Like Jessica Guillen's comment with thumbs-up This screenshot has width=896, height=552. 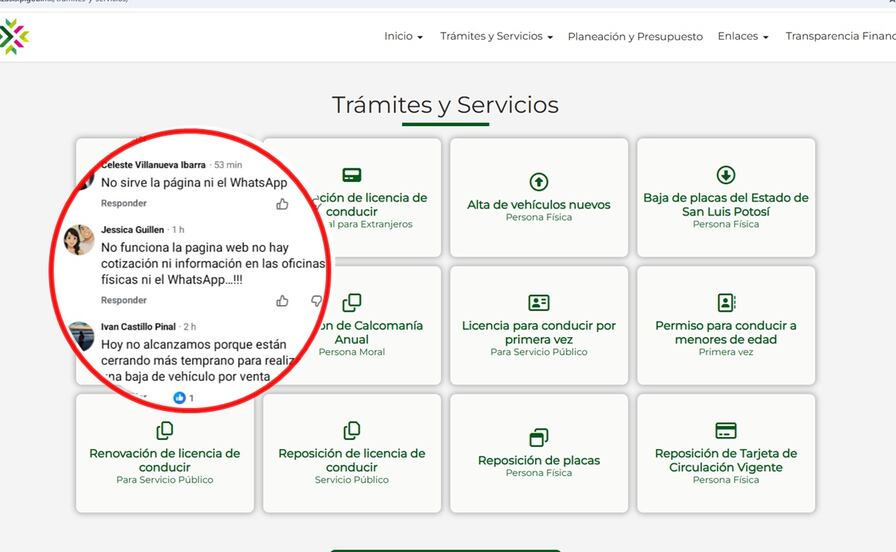point(282,301)
